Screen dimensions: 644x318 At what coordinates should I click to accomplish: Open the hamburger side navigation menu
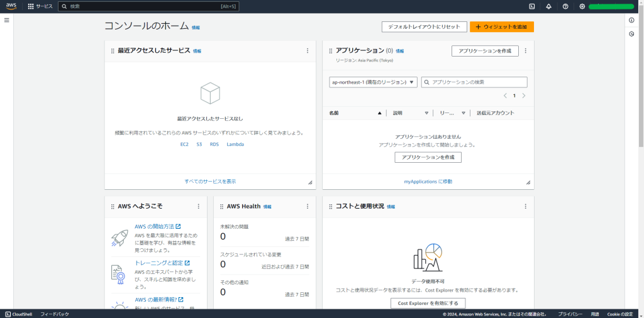7,20
